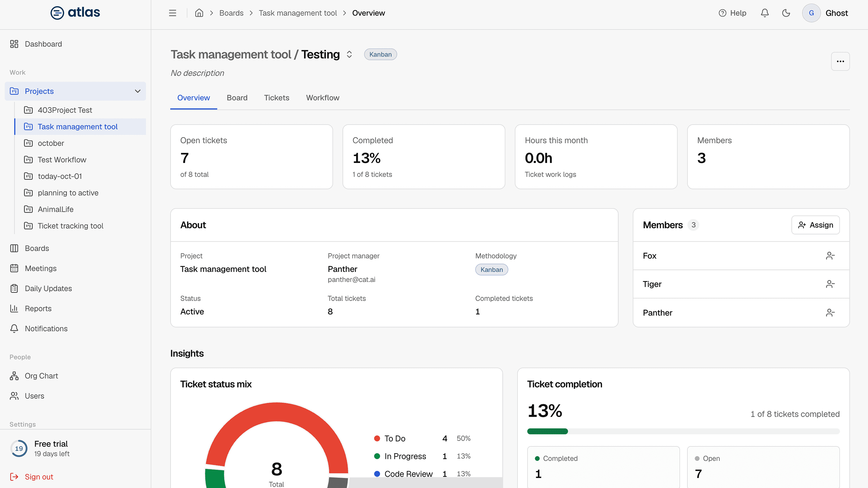Switch board using Testing selector arrows
The width and height of the screenshot is (868, 488).
(349, 54)
